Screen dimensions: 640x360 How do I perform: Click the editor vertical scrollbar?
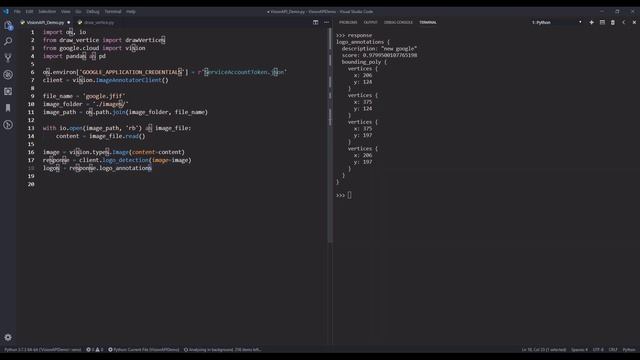click(x=330, y=135)
